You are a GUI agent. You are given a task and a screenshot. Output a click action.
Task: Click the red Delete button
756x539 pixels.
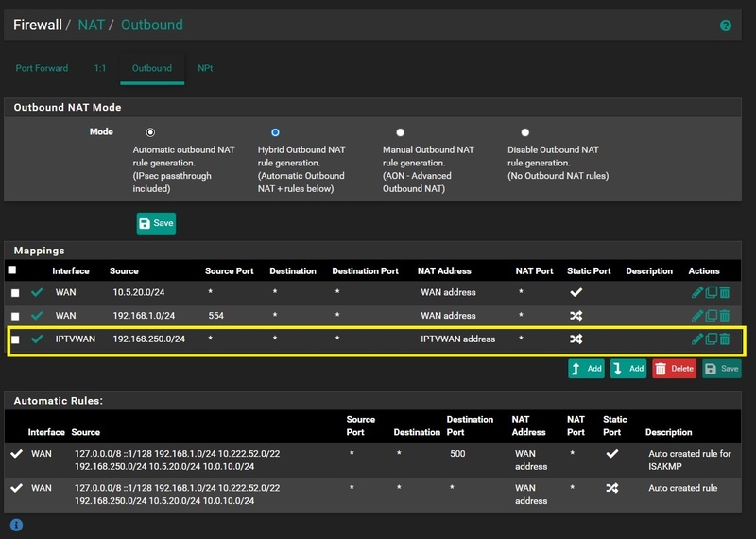[675, 369]
